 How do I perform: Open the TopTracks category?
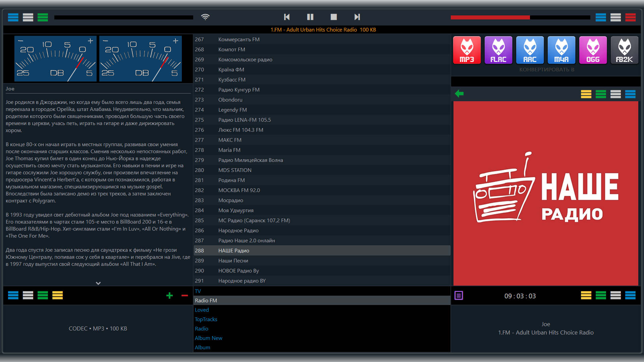206,319
